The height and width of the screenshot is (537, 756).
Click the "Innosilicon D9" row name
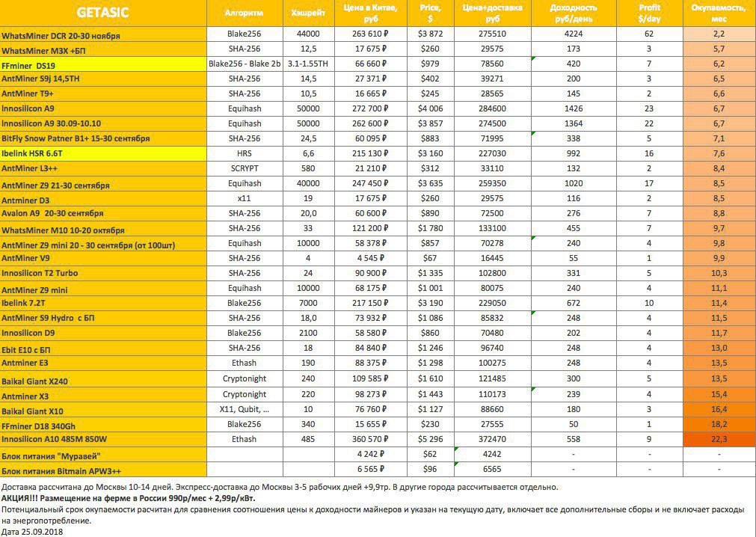[x=103, y=333]
